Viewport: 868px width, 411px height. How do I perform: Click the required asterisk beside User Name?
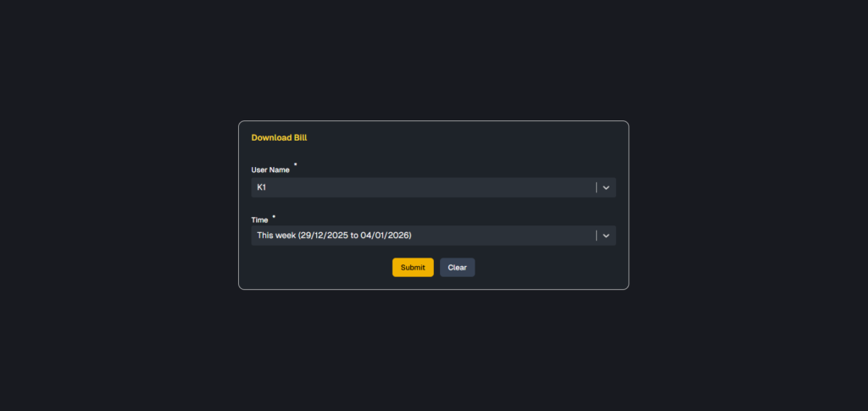pos(295,164)
